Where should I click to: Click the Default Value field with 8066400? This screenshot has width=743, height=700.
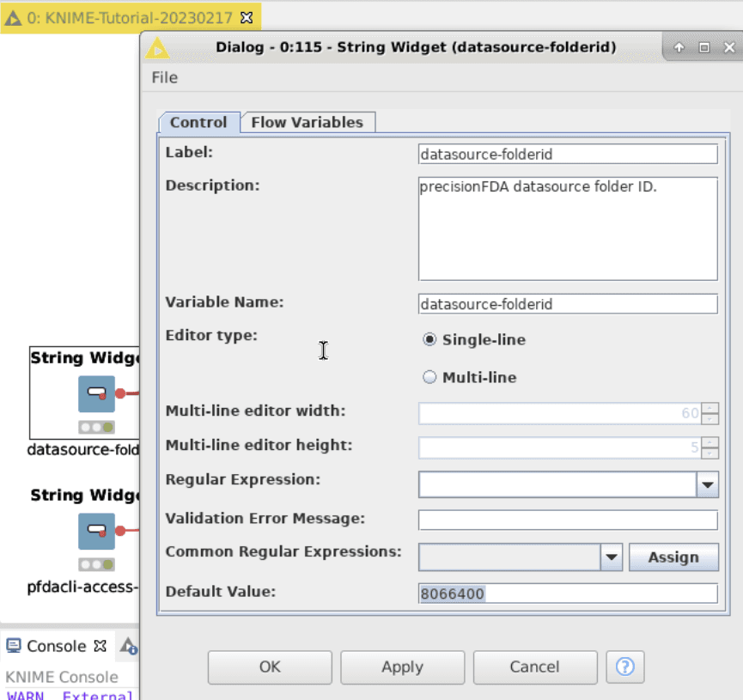[568, 593]
